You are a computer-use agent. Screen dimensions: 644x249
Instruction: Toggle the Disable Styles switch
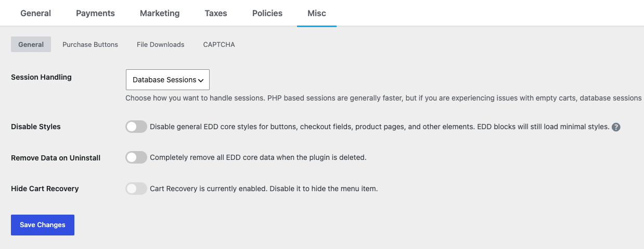(136, 127)
